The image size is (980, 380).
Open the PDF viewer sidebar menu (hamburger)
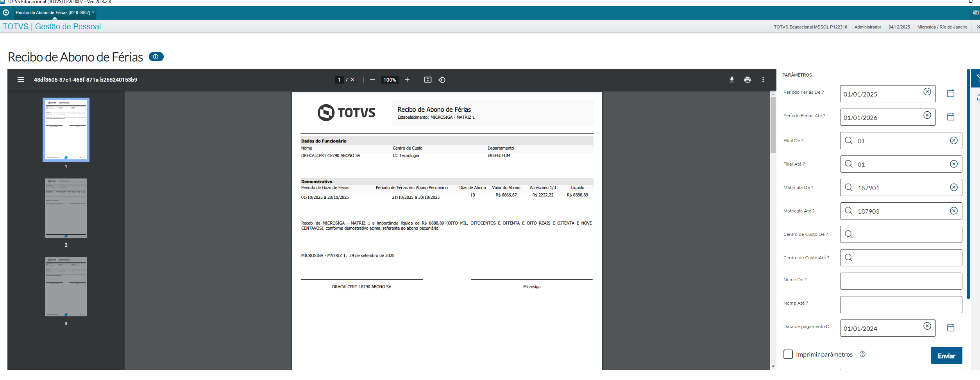click(x=21, y=80)
